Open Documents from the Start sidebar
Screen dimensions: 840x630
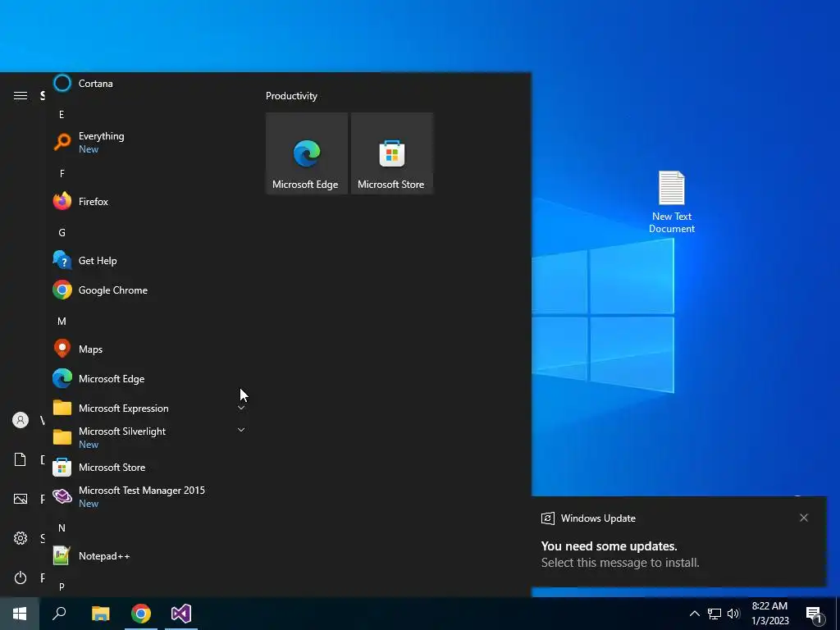click(21, 459)
